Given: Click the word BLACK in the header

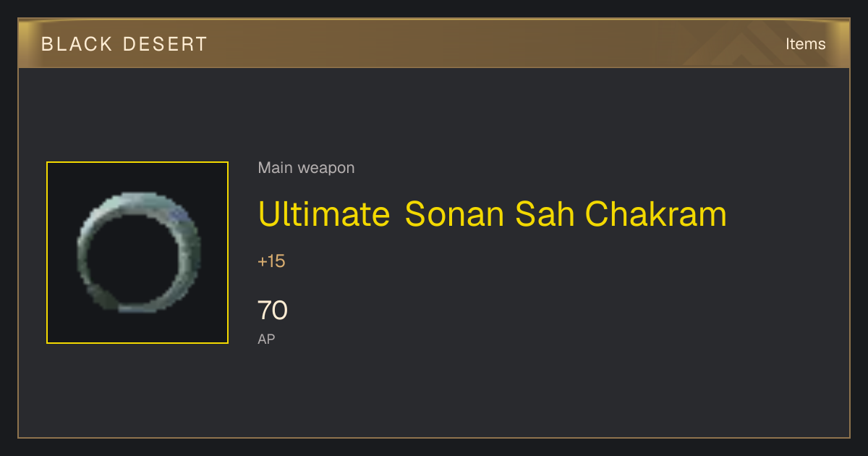Looking at the screenshot, I should click(x=77, y=44).
